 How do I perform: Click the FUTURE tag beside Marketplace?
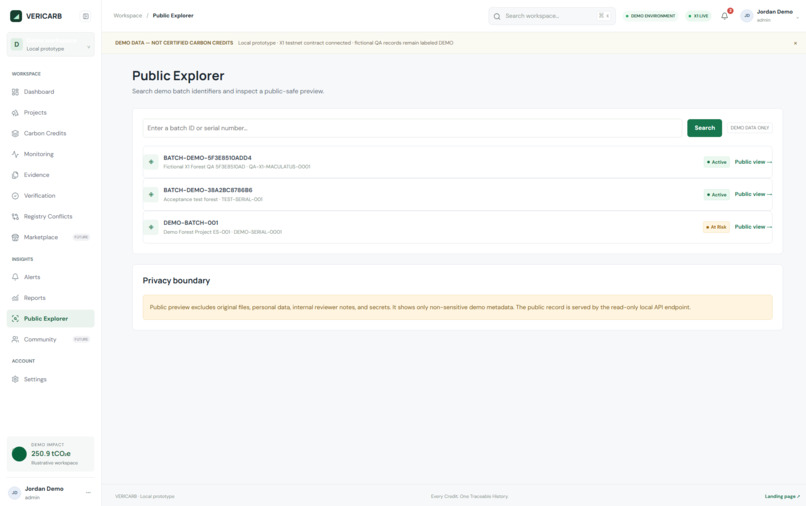point(81,237)
